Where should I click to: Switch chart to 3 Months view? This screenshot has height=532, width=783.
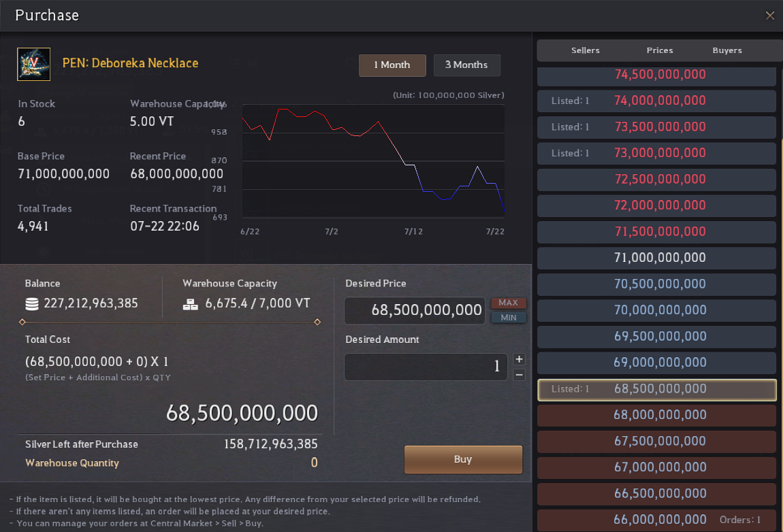467,65
